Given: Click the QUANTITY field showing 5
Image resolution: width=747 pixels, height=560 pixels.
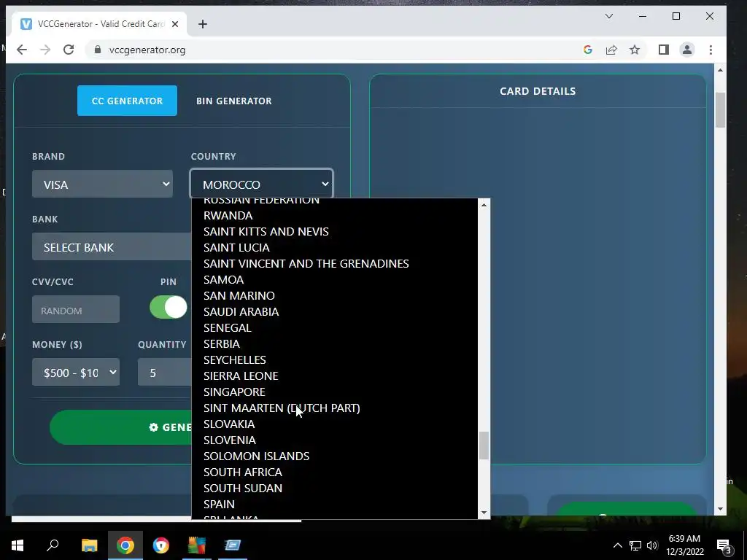Looking at the screenshot, I should [165, 372].
